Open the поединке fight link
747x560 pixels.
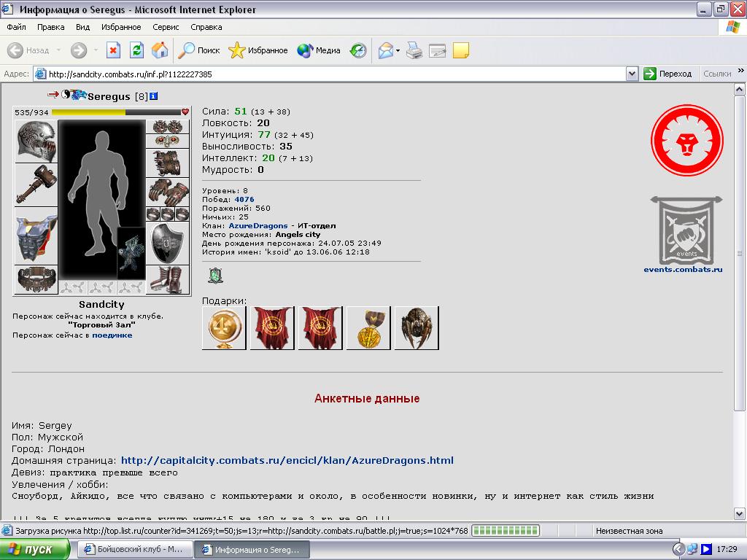coord(112,335)
